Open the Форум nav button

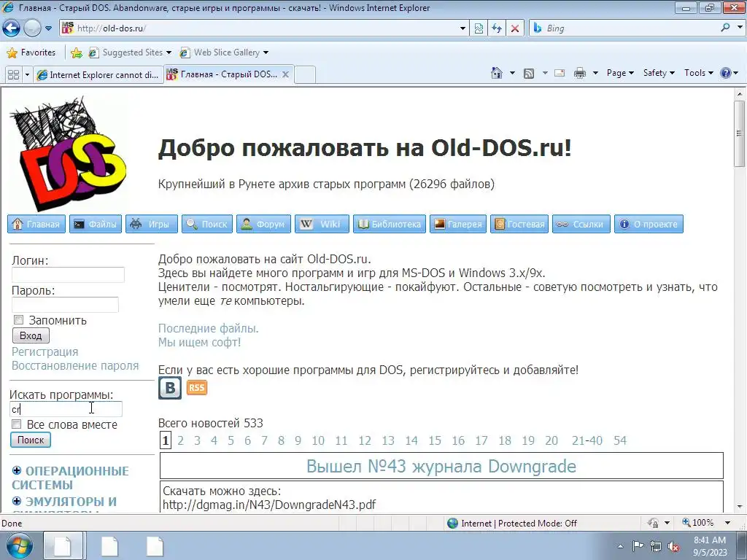[263, 225]
